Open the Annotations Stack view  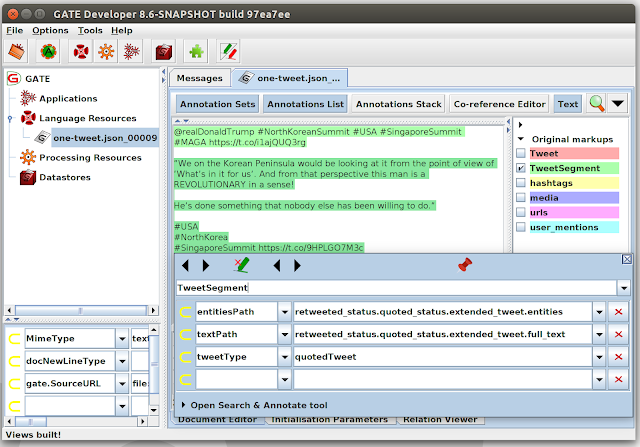click(x=398, y=104)
